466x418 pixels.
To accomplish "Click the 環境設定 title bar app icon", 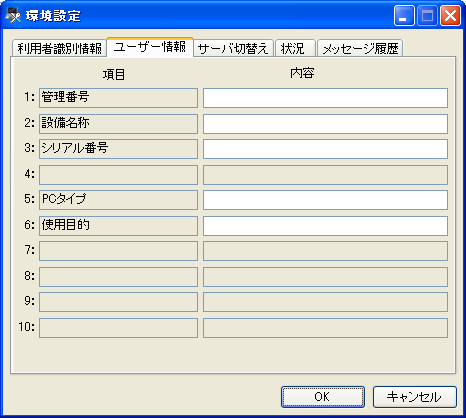I will pos(13,15).
